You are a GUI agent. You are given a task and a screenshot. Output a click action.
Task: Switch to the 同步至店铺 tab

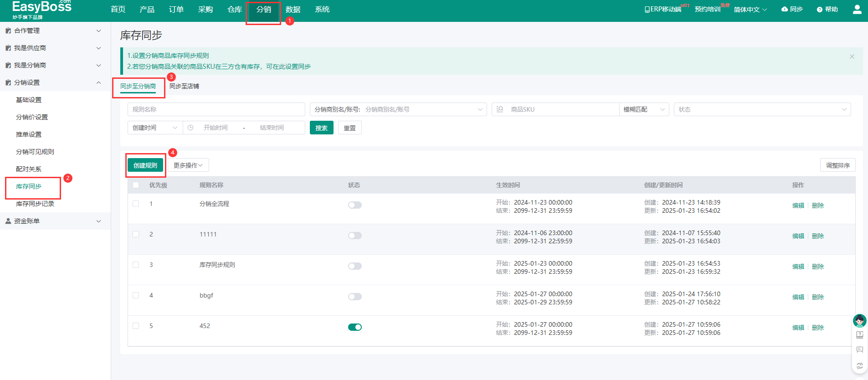pos(184,86)
